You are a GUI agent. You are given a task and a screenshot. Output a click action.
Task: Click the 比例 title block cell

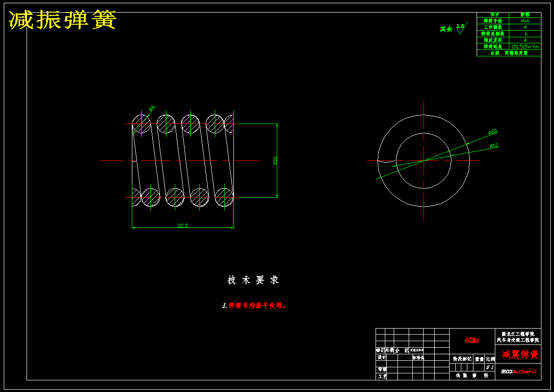pyautogui.click(x=491, y=359)
